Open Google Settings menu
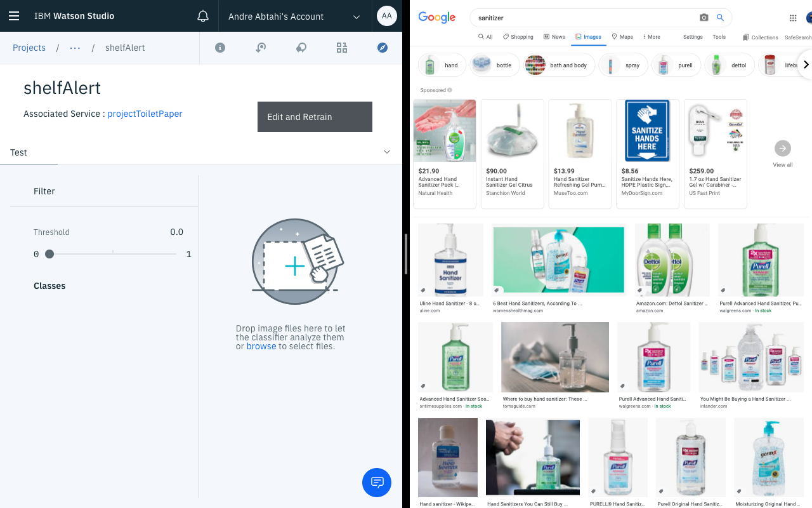The image size is (812, 508). 693,37
